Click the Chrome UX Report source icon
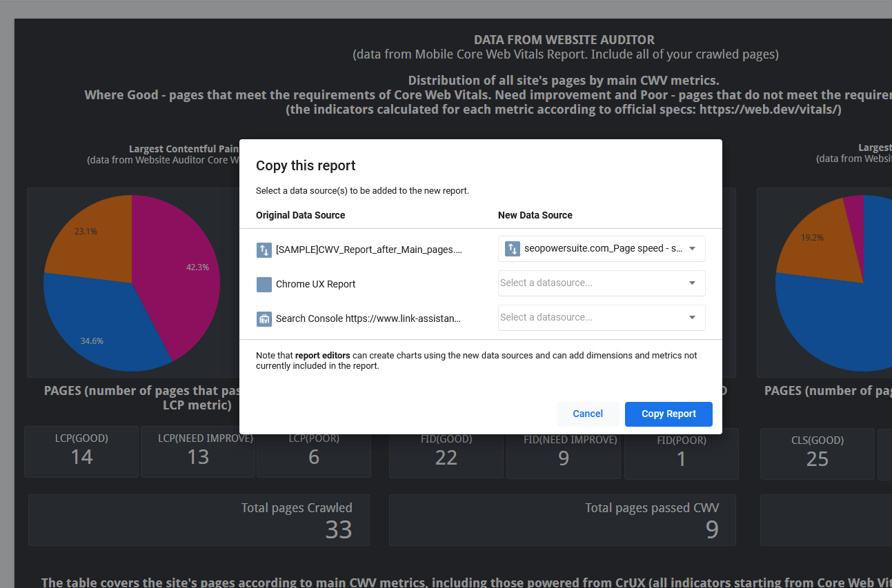 264,284
